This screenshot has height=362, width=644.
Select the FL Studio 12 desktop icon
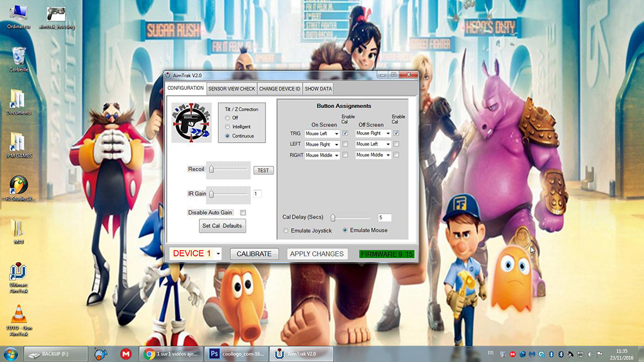[x=18, y=189]
